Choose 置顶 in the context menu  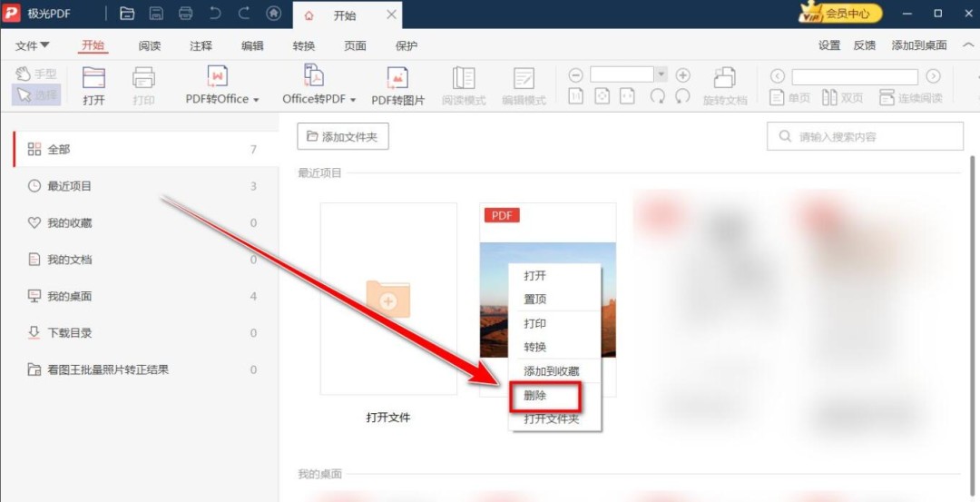point(555,300)
